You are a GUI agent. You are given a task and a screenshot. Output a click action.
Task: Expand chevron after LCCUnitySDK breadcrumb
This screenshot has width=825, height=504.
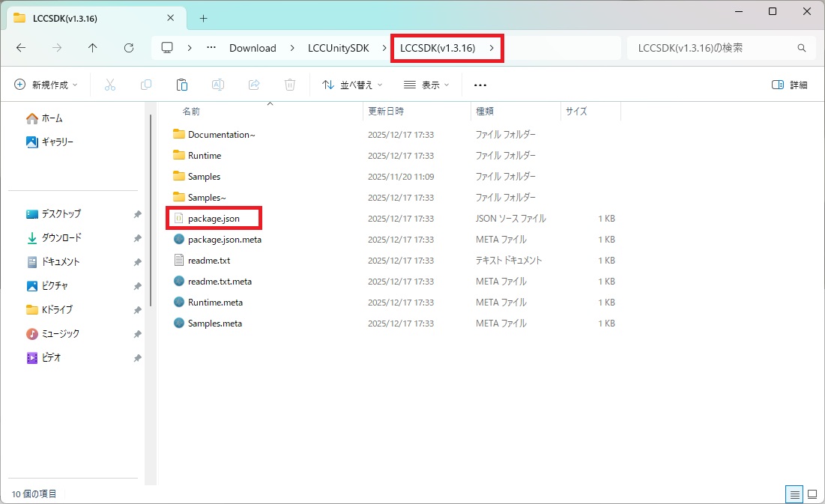coord(384,48)
